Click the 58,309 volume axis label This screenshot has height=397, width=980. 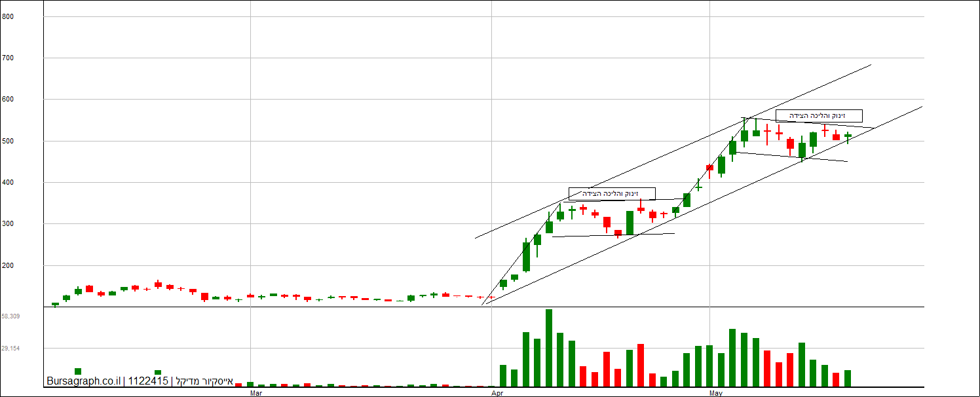click(x=10, y=316)
